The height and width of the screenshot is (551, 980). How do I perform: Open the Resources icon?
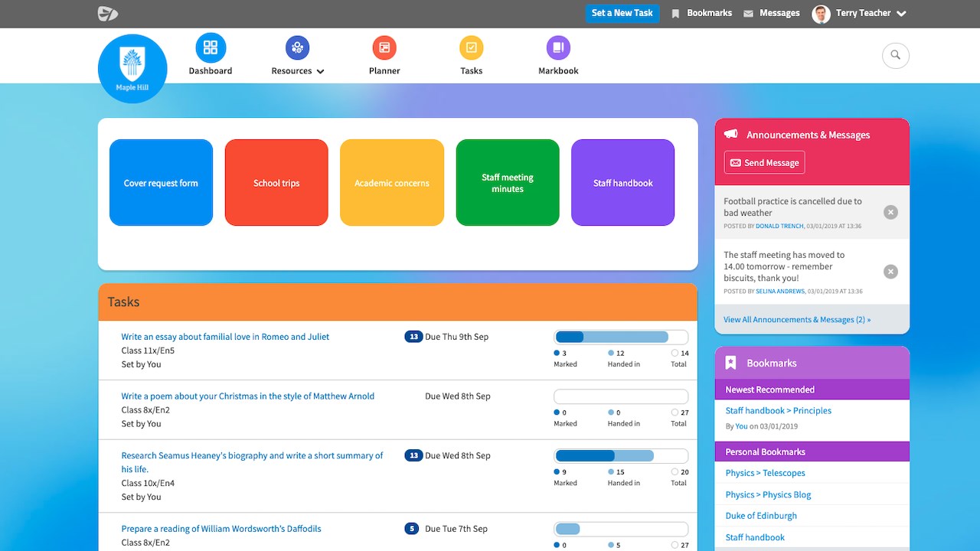297,48
